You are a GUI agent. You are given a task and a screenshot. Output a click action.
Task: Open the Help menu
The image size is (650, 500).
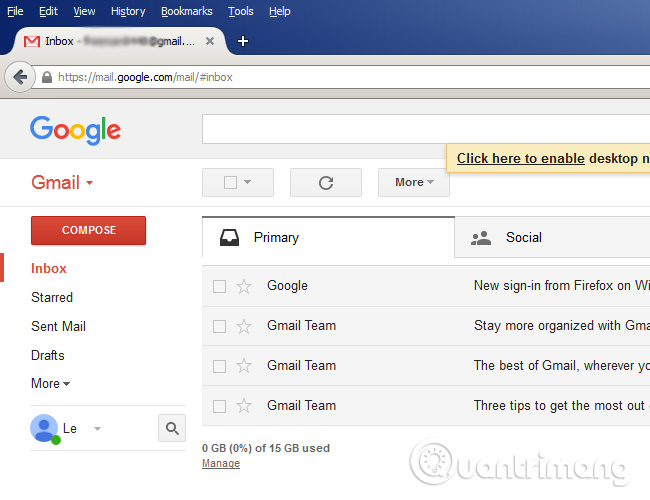(280, 11)
